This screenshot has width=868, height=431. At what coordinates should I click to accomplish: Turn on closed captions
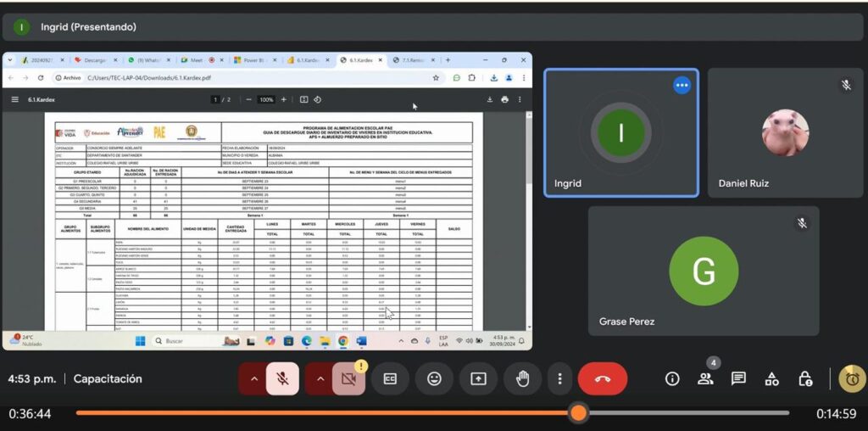pos(391,379)
